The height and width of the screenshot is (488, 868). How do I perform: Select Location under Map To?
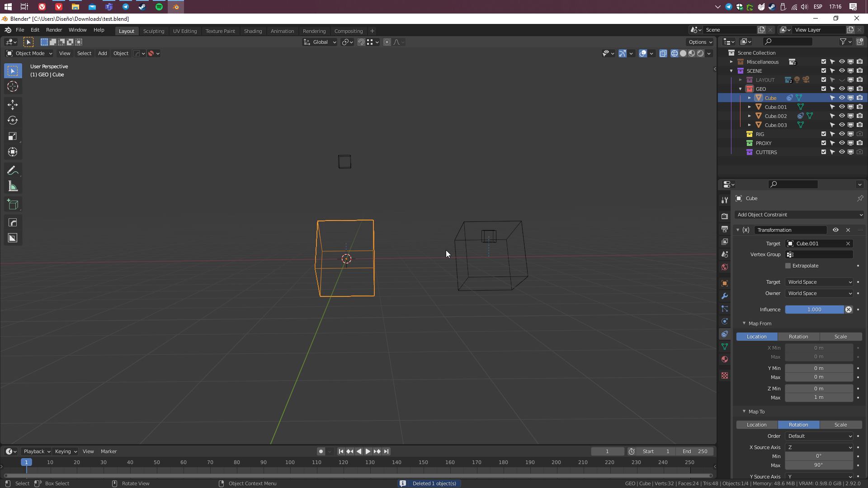pyautogui.click(x=757, y=425)
